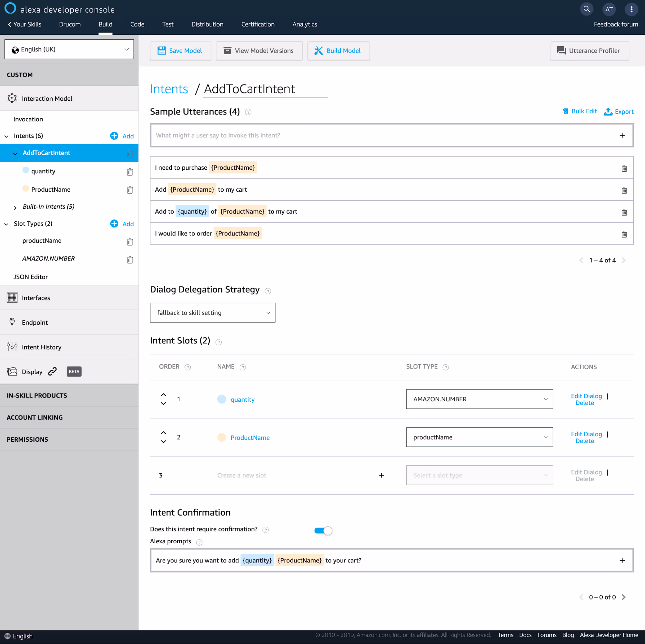Collapse the Slot Types (2) section
This screenshot has height=644, width=645.
pos(6,224)
